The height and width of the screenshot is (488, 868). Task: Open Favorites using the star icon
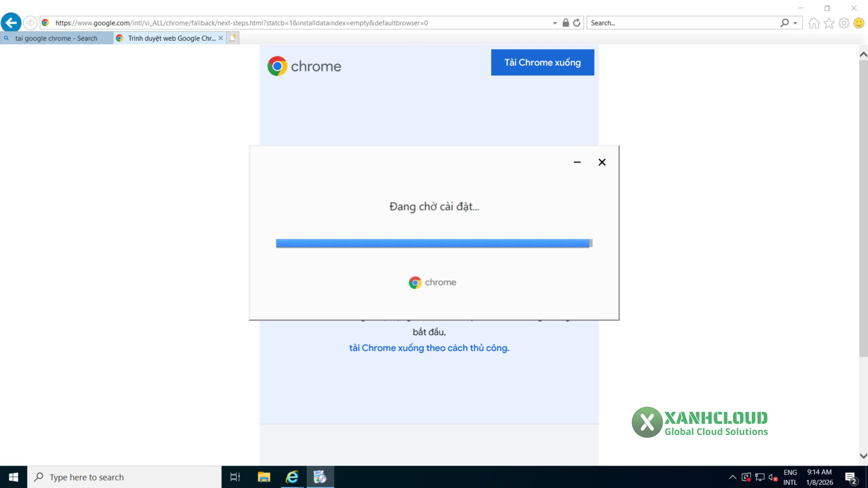pyautogui.click(x=829, y=23)
